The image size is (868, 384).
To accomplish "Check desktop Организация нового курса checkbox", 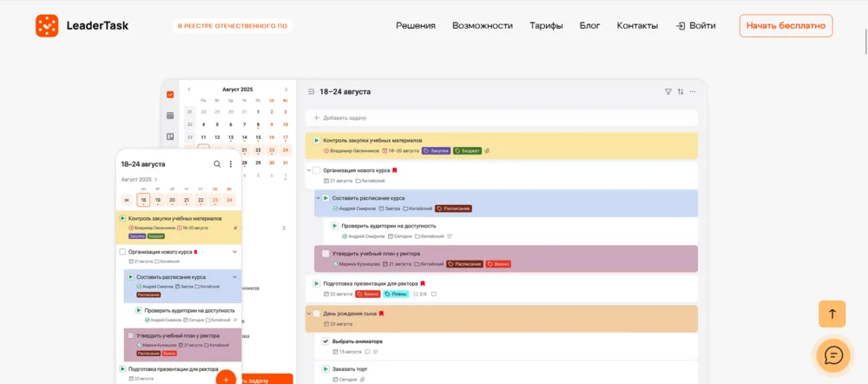I will [x=317, y=170].
